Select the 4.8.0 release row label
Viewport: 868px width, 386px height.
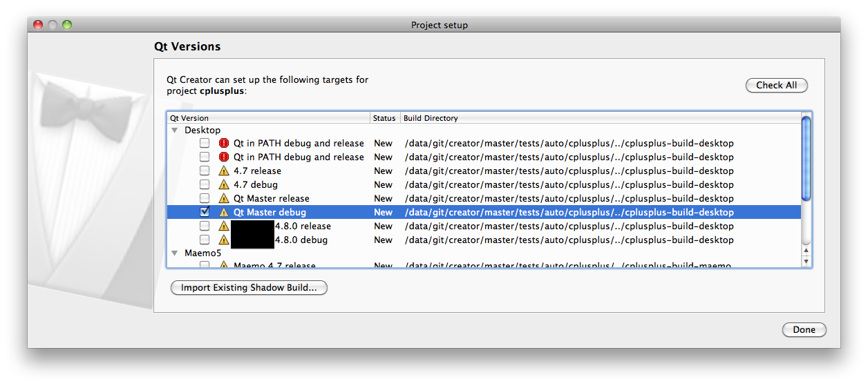click(303, 226)
